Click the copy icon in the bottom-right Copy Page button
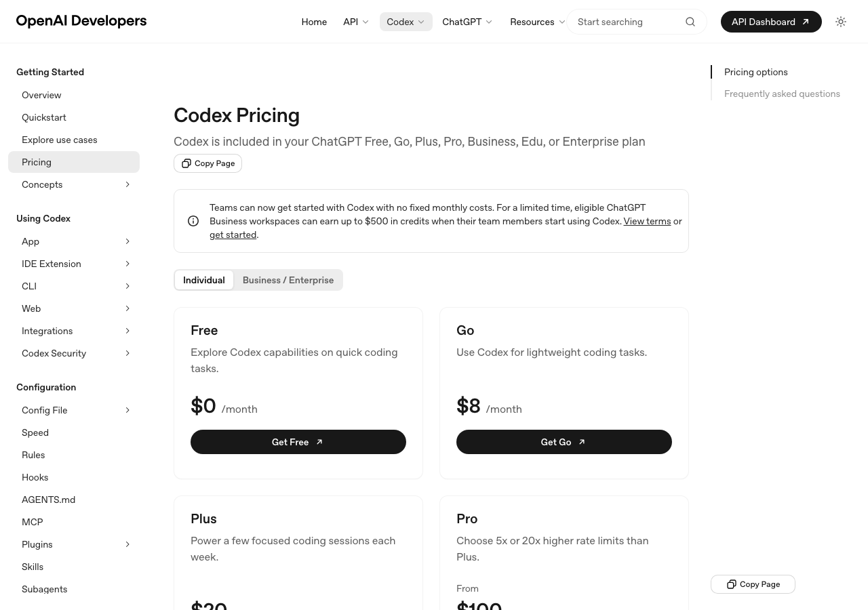This screenshot has height=610, width=868. pos(732,584)
